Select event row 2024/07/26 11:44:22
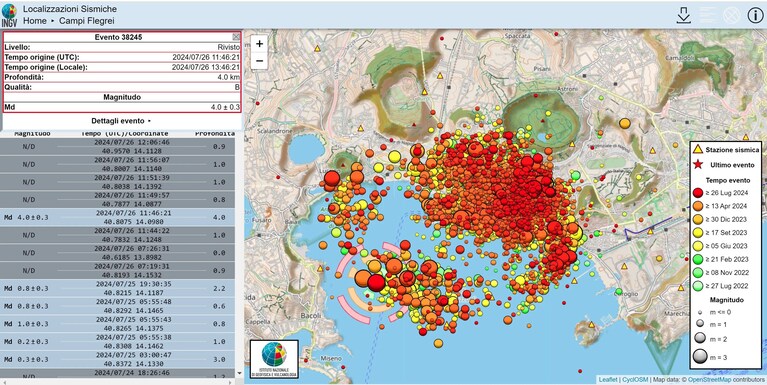The height and width of the screenshot is (385, 767). tap(117, 235)
